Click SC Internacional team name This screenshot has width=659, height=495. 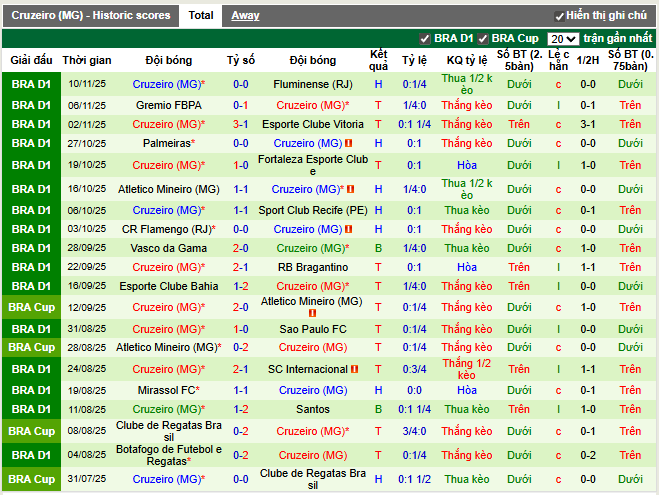click(308, 369)
